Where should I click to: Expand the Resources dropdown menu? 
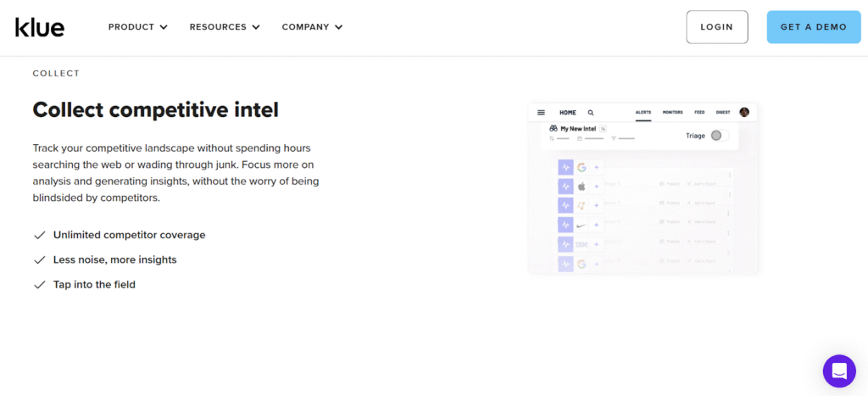tap(225, 27)
